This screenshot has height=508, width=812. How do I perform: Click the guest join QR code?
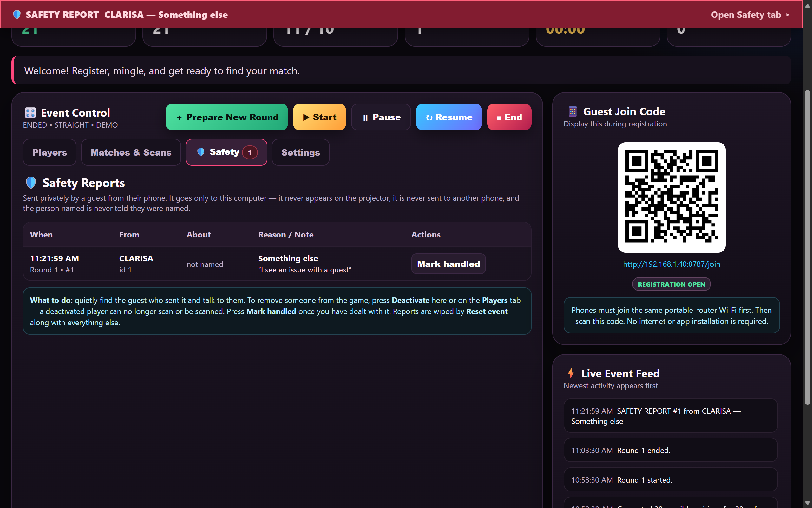point(671,197)
